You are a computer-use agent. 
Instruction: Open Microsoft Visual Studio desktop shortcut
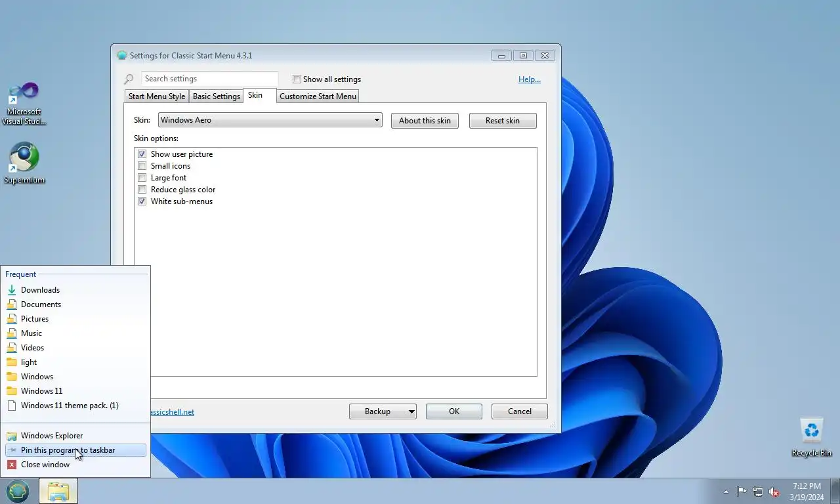[x=24, y=103]
